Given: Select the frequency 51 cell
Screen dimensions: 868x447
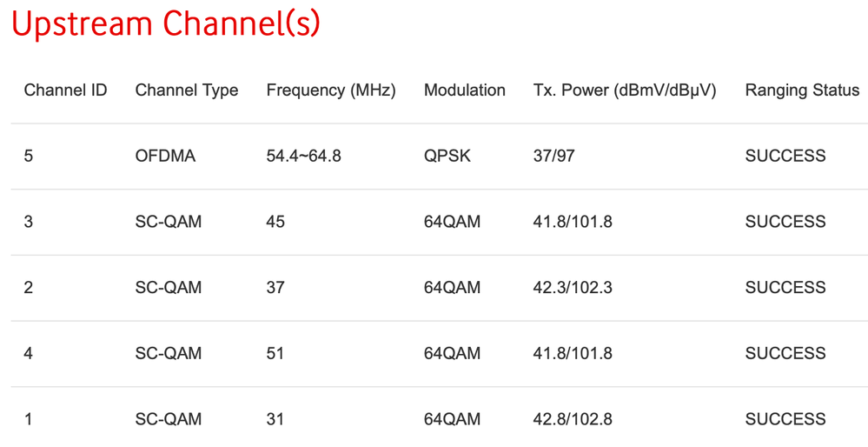Looking at the screenshot, I should (275, 353).
